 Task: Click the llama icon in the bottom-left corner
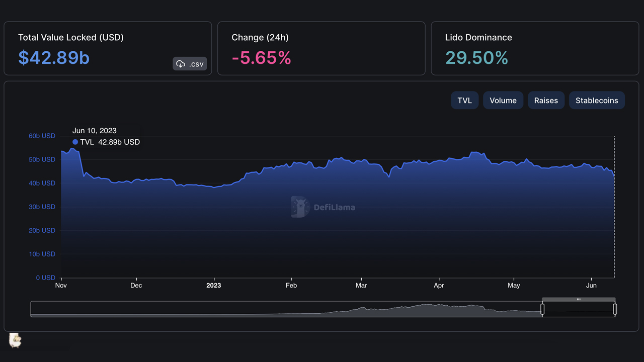pyautogui.click(x=15, y=341)
